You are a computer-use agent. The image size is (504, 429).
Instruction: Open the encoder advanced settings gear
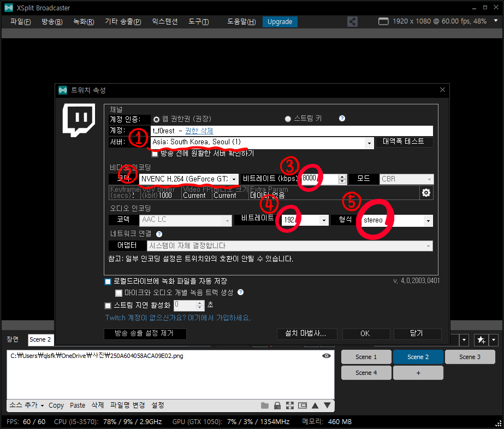click(x=426, y=192)
